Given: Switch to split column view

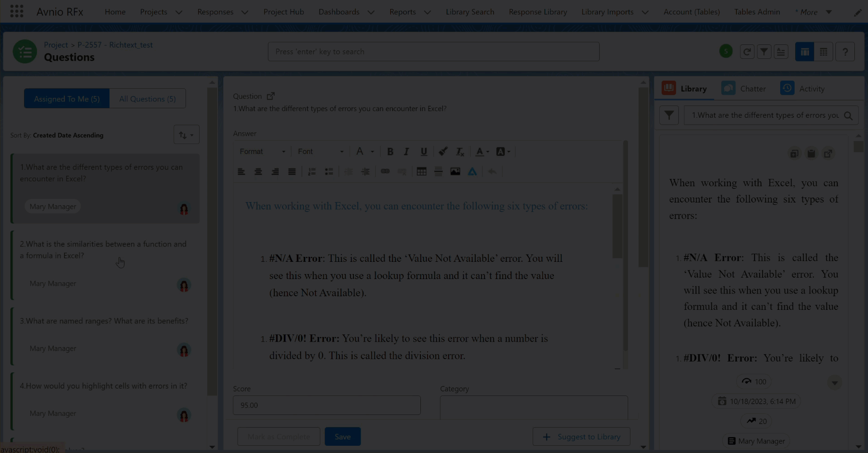Looking at the screenshot, I should (805, 52).
